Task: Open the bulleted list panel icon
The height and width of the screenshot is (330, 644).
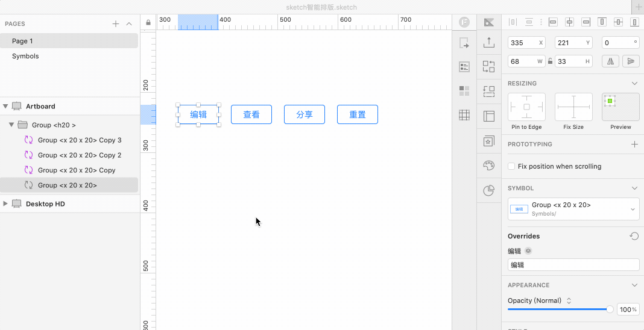Action: [x=464, y=67]
